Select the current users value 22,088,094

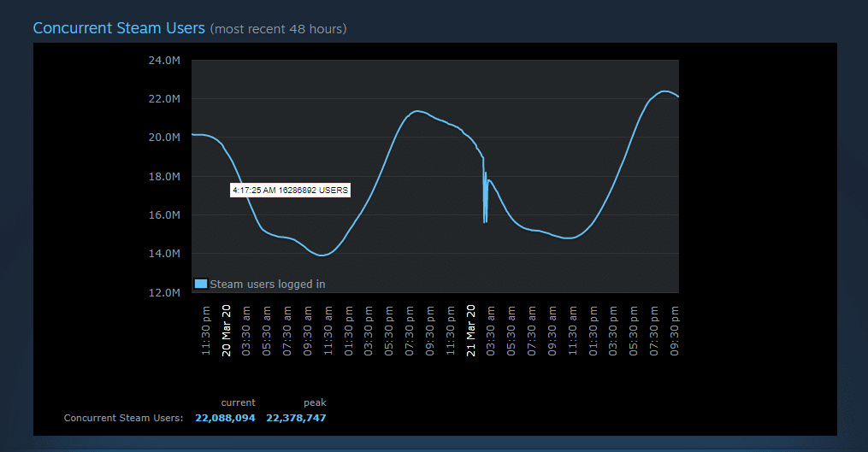pos(225,418)
